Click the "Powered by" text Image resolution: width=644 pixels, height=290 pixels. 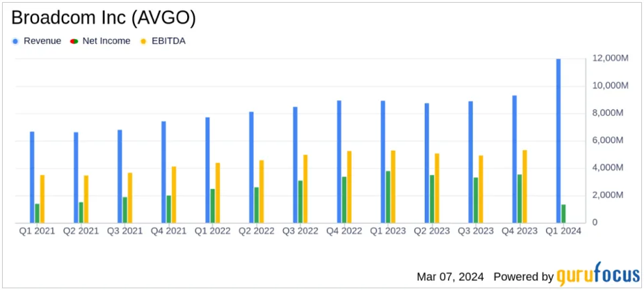click(x=523, y=277)
